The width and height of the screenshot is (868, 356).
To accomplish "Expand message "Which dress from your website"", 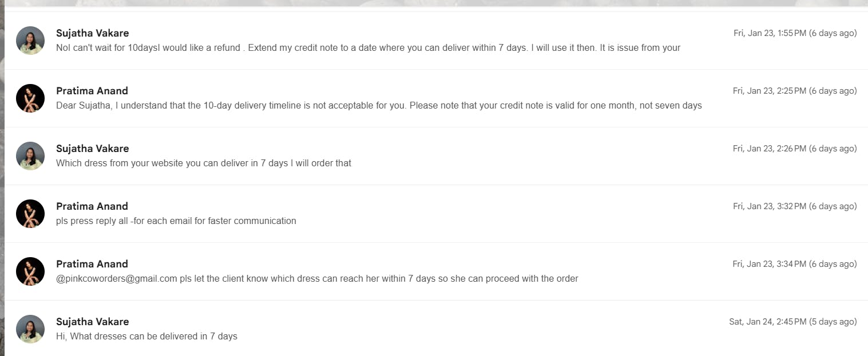I will click(x=204, y=163).
